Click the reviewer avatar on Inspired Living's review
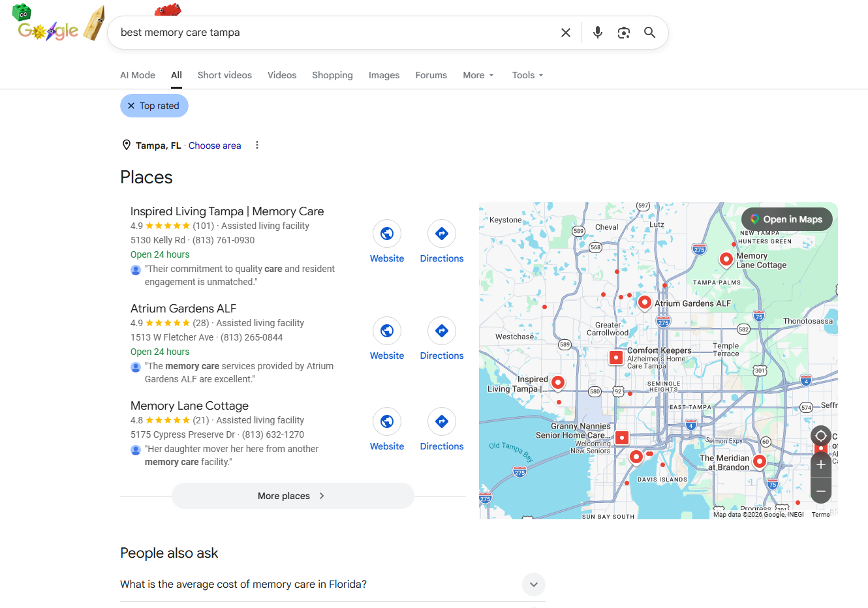The width and height of the screenshot is (868, 608). coord(136,270)
